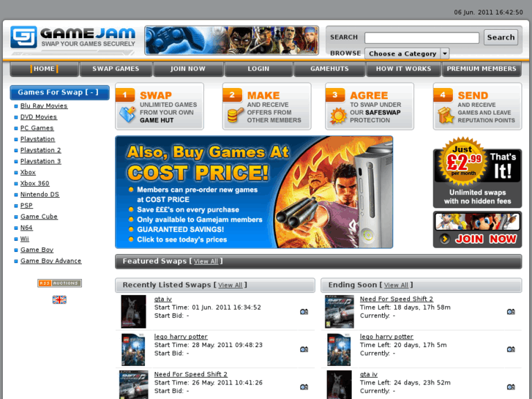Open Need For Speed Shift 2 link in Recently Listed
The width and height of the screenshot is (532, 399).
coord(191,375)
